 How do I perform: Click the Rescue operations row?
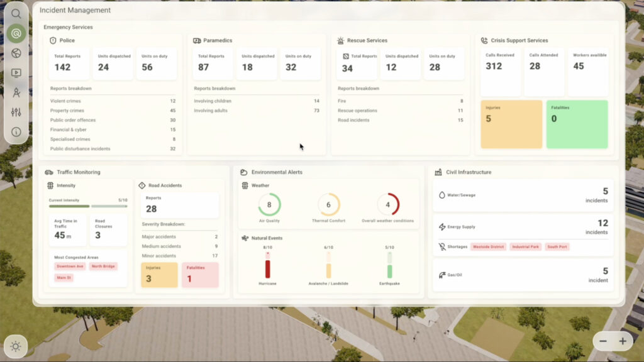(x=400, y=111)
